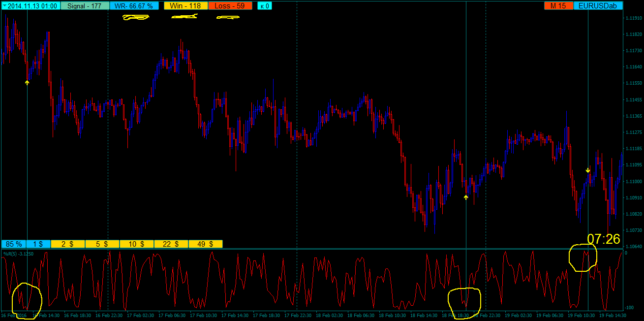Select the Loss - 59 counter
This screenshot has height=321, width=644.
click(x=230, y=6)
